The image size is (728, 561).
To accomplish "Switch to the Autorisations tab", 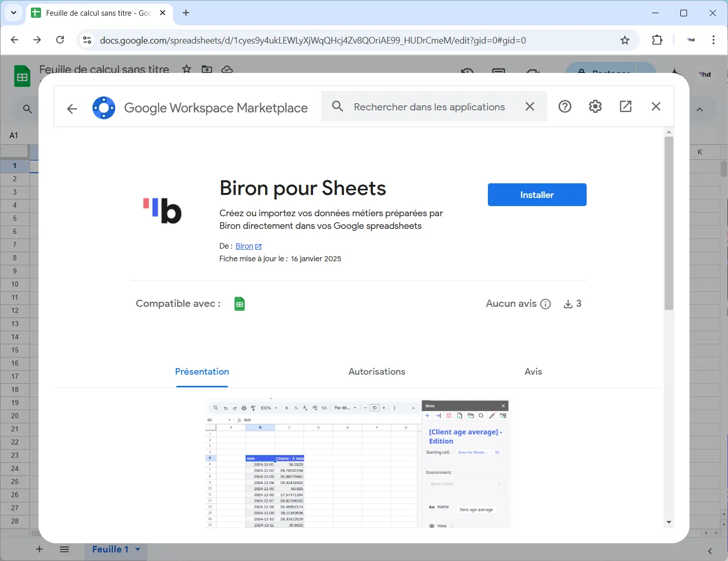I will pos(377,372).
